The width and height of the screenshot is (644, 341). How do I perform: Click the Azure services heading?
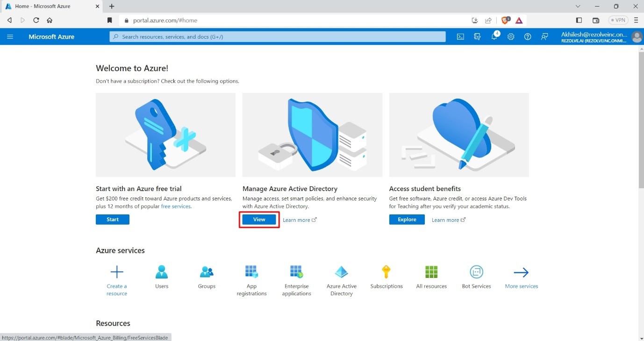(x=120, y=250)
